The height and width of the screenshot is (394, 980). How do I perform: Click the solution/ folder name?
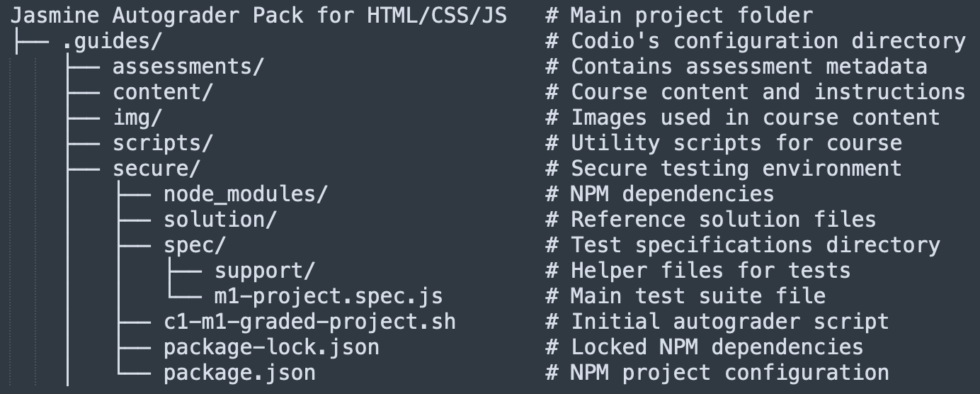[x=220, y=220]
